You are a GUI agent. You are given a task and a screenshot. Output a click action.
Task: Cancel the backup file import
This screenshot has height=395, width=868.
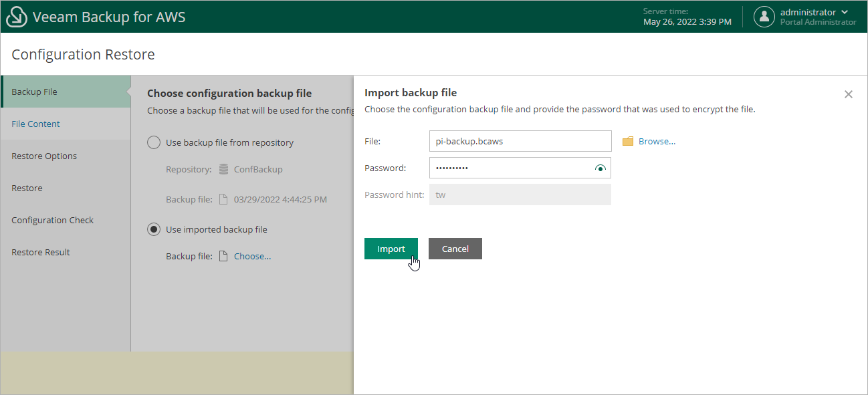(455, 248)
